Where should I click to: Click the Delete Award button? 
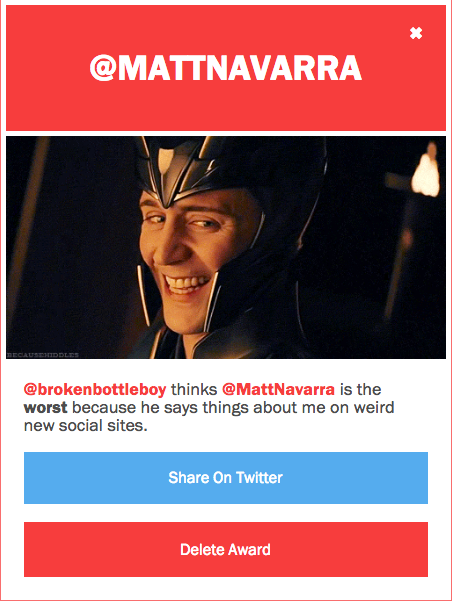pos(226,549)
